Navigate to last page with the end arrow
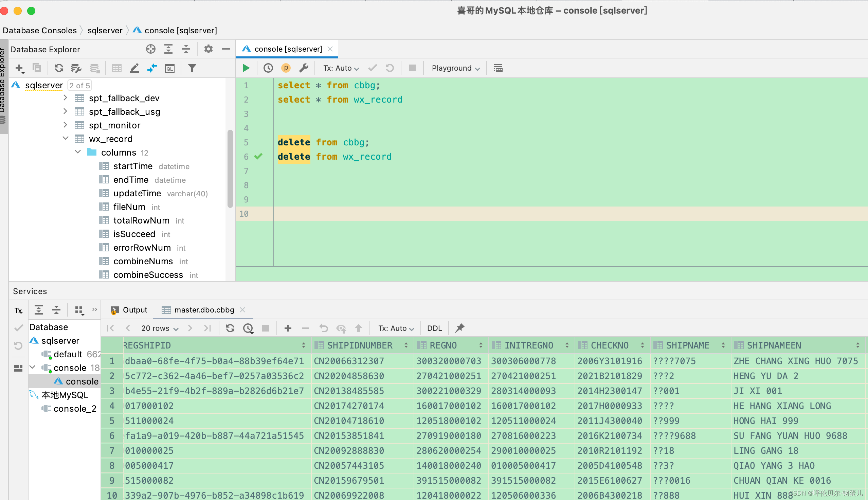The image size is (868, 500). (x=207, y=328)
